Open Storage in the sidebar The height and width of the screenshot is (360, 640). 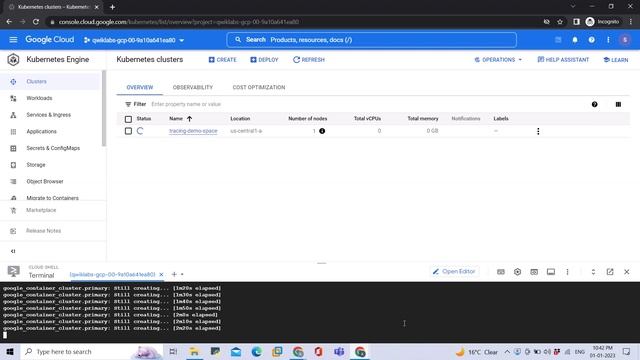(x=50, y=165)
